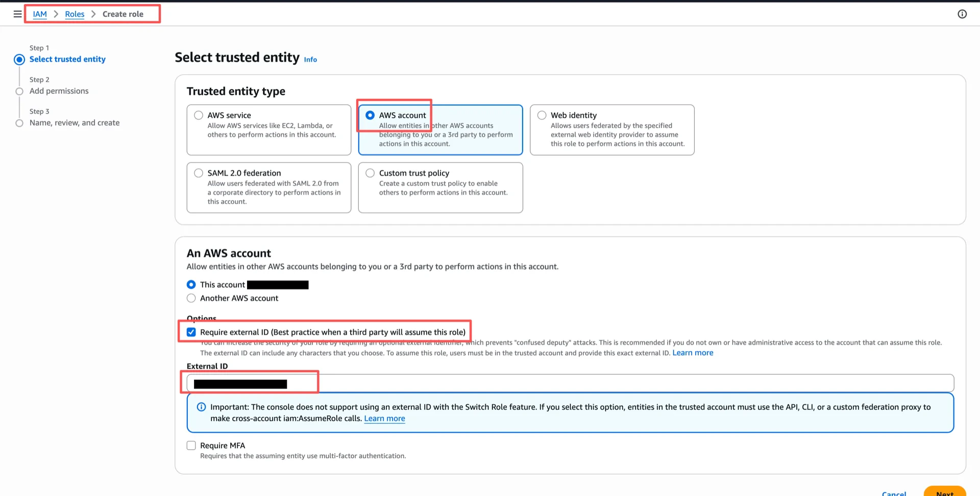Choose This account radio option
The height and width of the screenshot is (496, 980).
pyautogui.click(x=191, y=285)
